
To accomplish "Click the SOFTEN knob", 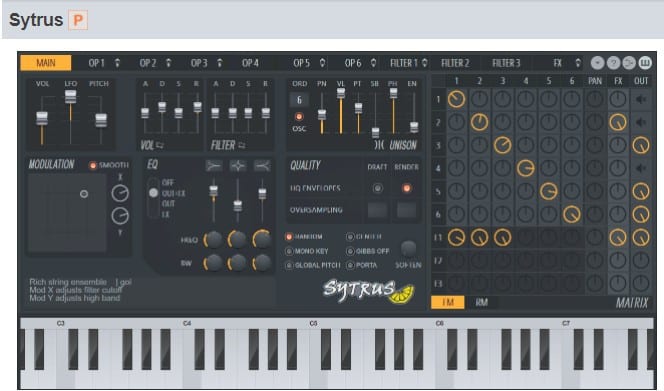I will pos(408,248).
